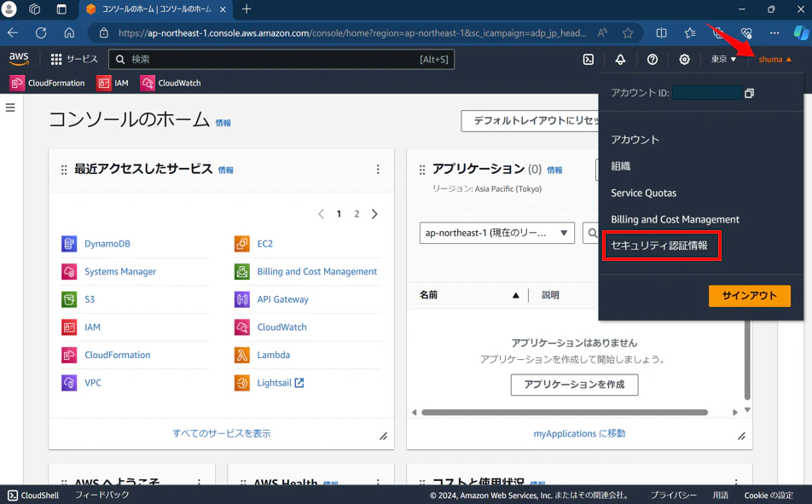Open the support help question mark icon
This screenshot has height=504, width=812.
[x=652, y=60]
